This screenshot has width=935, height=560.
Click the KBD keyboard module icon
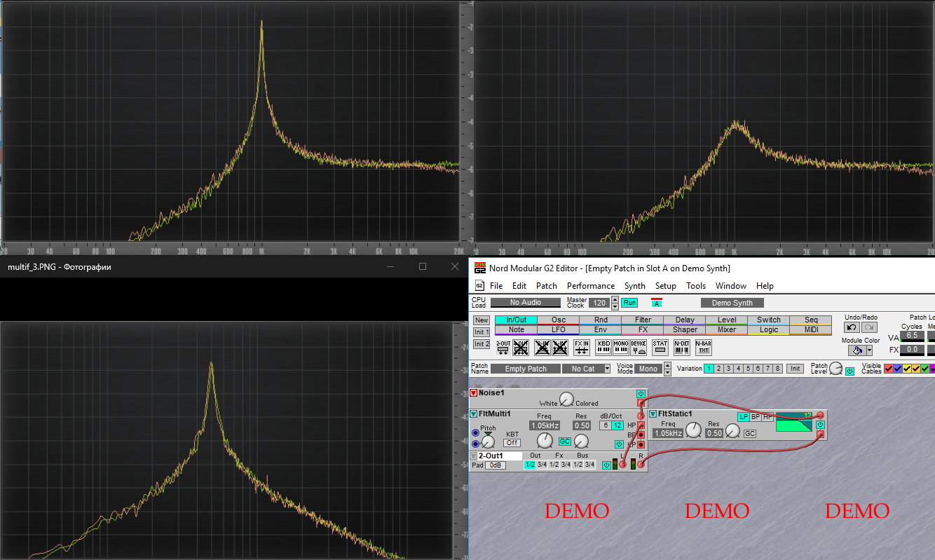click(603, 347)
